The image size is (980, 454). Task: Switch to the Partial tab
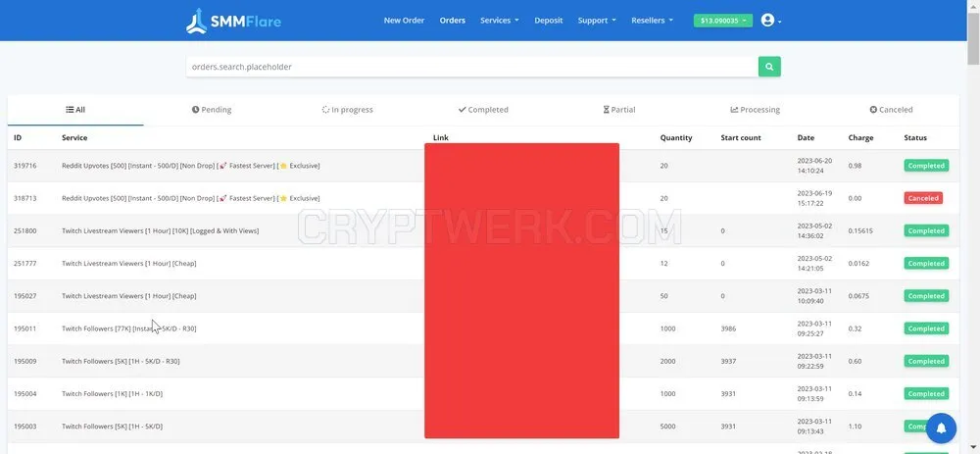pyautogui.click(x=618, y=110)
